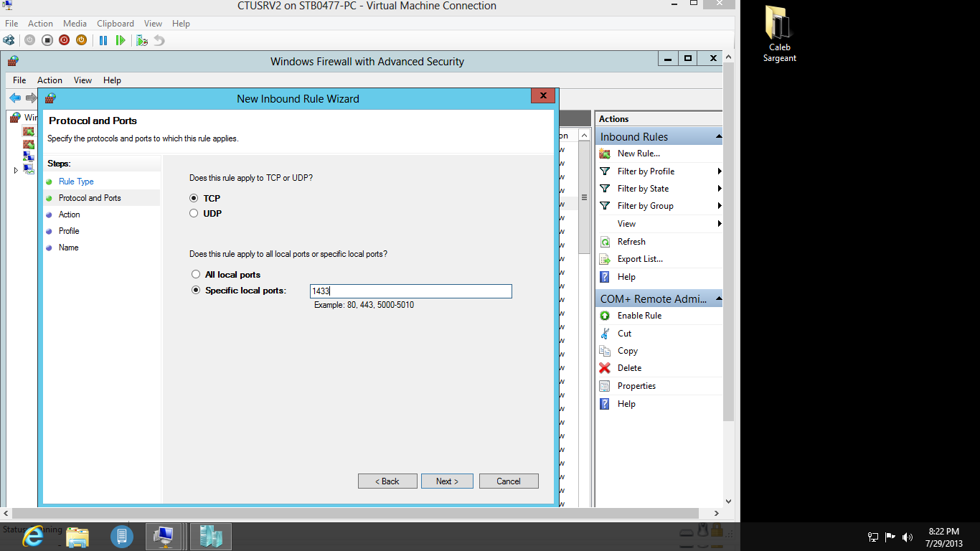The image size is (980, 551).
Task: Open the Caleb Sargeant desktop folder
Action: 779,34
